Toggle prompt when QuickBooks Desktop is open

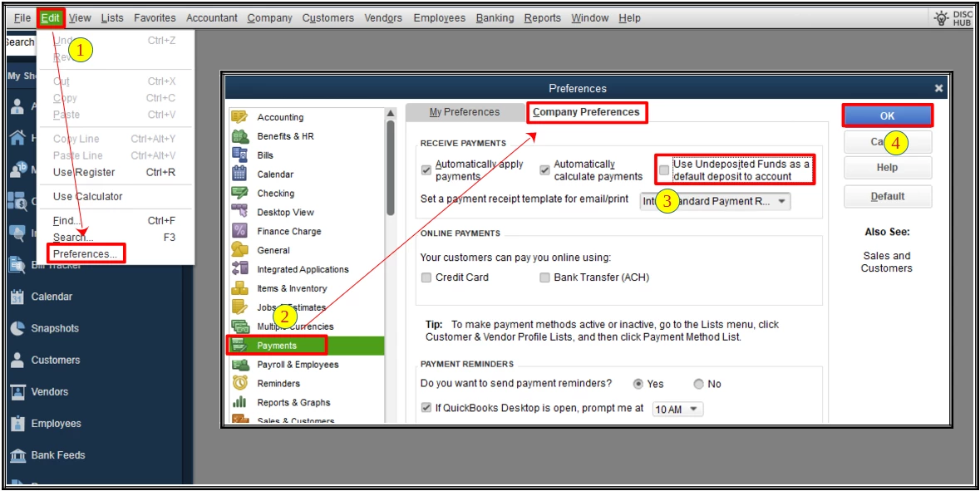click(x=426, y=408)
